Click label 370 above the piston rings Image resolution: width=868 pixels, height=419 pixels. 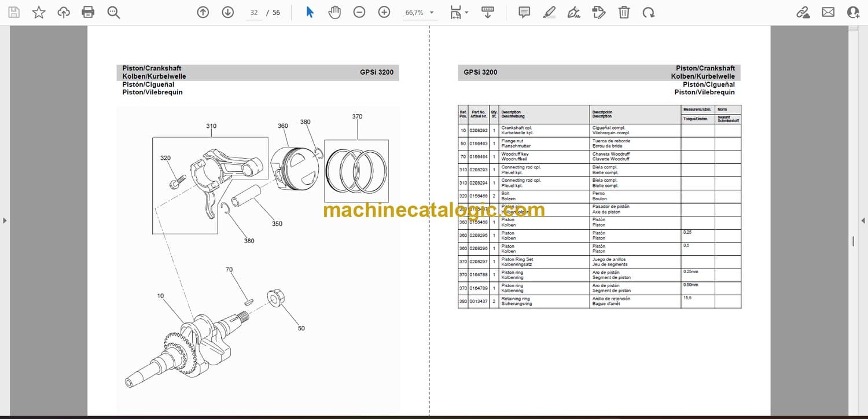[x=357, y=116]
